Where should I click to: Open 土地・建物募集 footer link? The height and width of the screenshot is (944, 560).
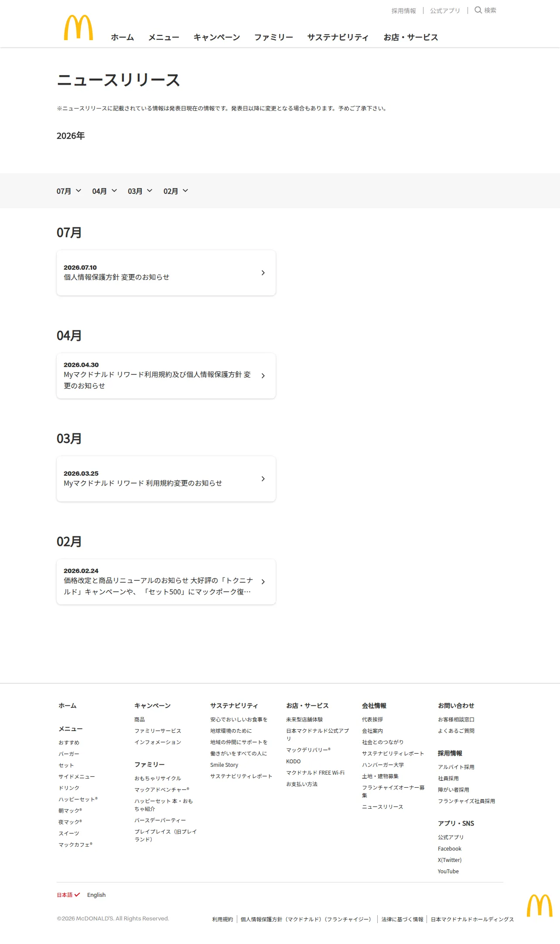380,776
